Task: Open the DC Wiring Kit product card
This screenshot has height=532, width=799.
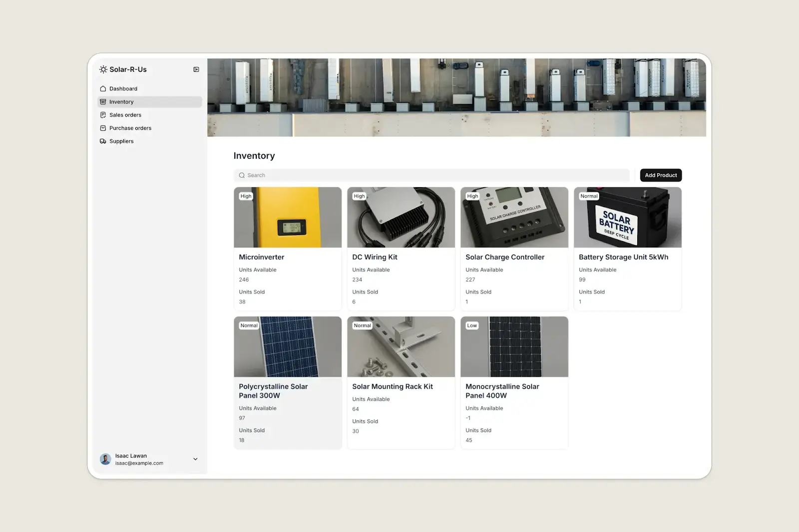Action: (x=401, y=249)
